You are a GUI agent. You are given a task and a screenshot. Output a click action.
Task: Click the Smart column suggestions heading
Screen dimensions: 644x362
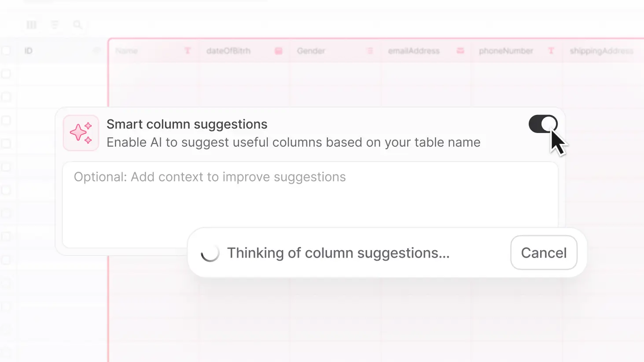pyautogui.click(x=187, y=124)
